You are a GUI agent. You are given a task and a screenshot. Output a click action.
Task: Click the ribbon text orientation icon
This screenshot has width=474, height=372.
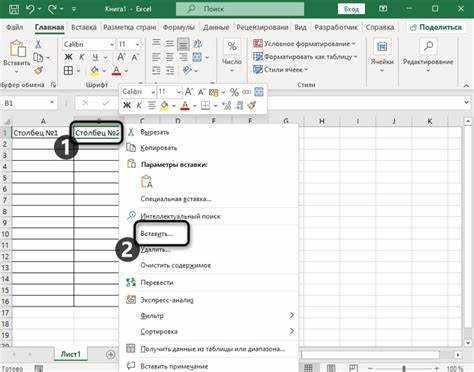coord(188,70)
